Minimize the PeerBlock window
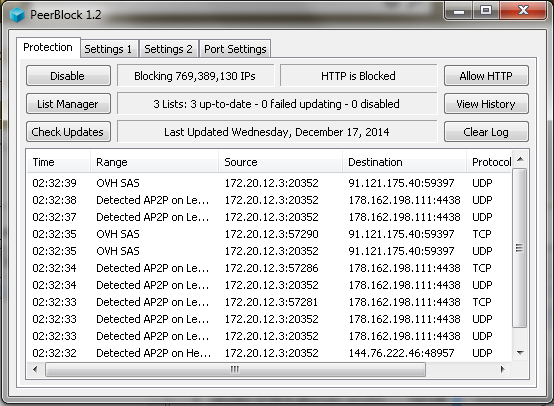 click(x=459, y=11)
